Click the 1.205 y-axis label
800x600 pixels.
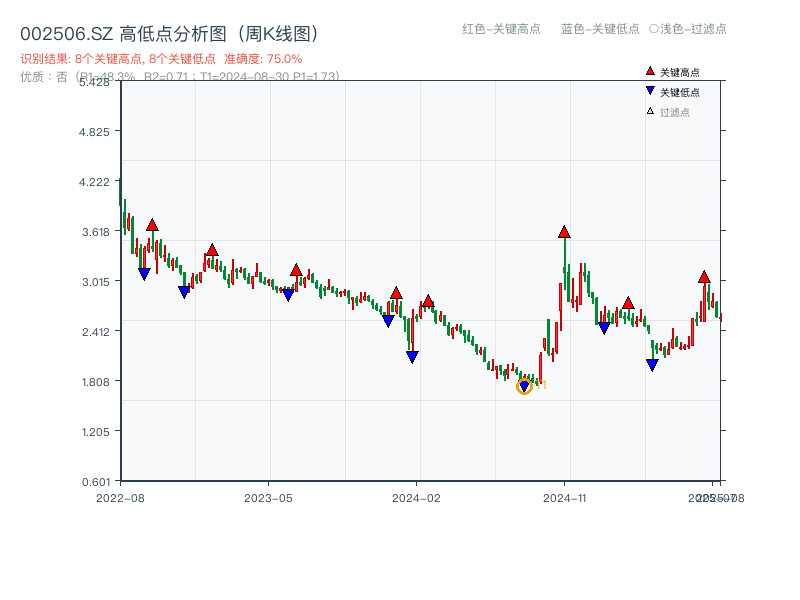pyautogui.click(x=95, y=432)
